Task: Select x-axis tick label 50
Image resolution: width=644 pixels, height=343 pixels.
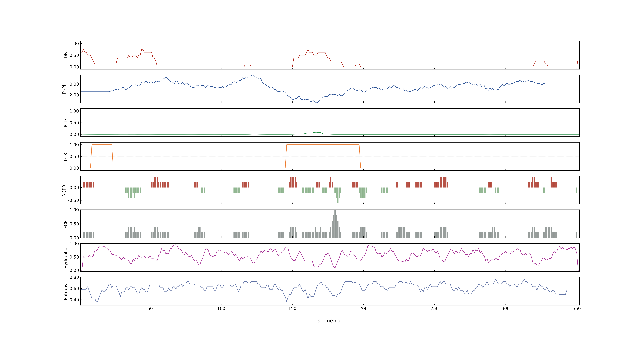Action: [150, 309]
